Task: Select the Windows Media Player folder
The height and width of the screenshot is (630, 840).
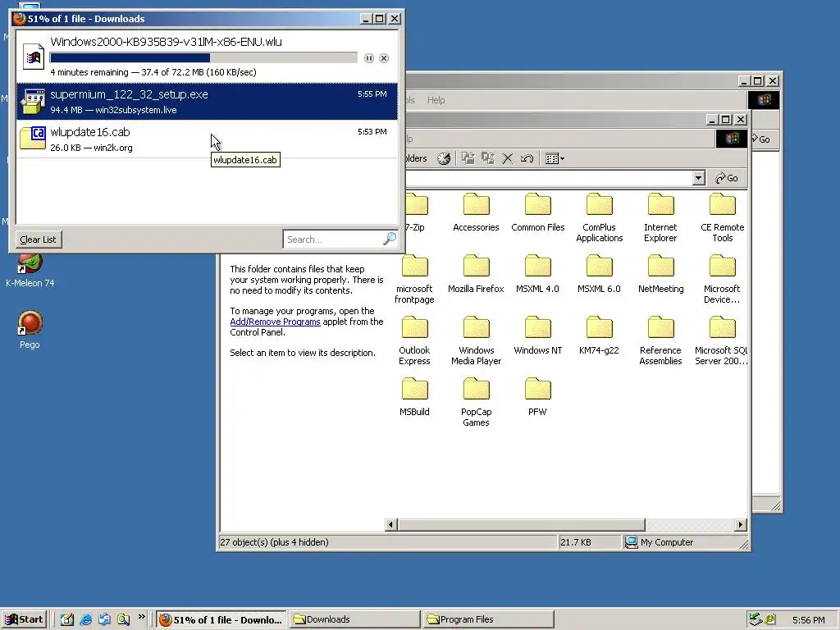Action: [476, 340]
